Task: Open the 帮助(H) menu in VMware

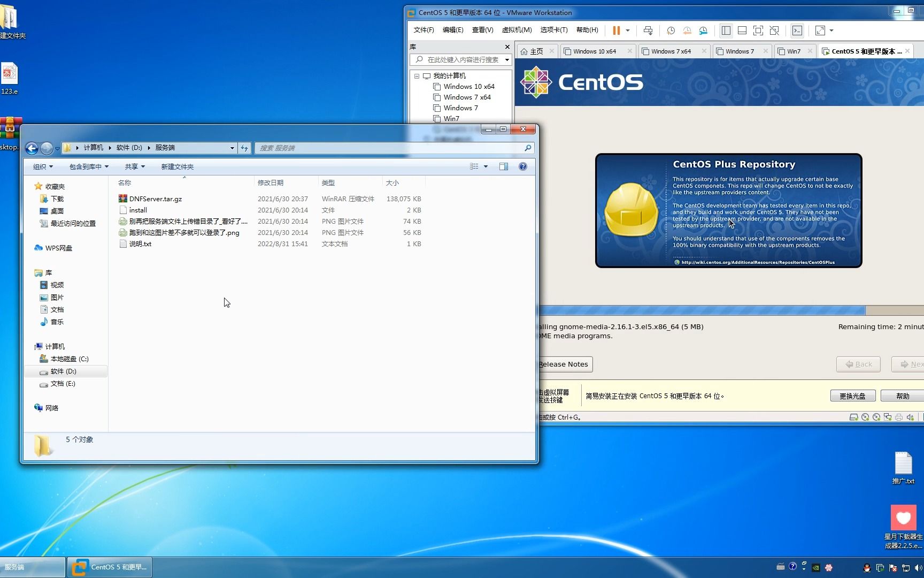Action: pyautogui.click(x=587, y=30)
